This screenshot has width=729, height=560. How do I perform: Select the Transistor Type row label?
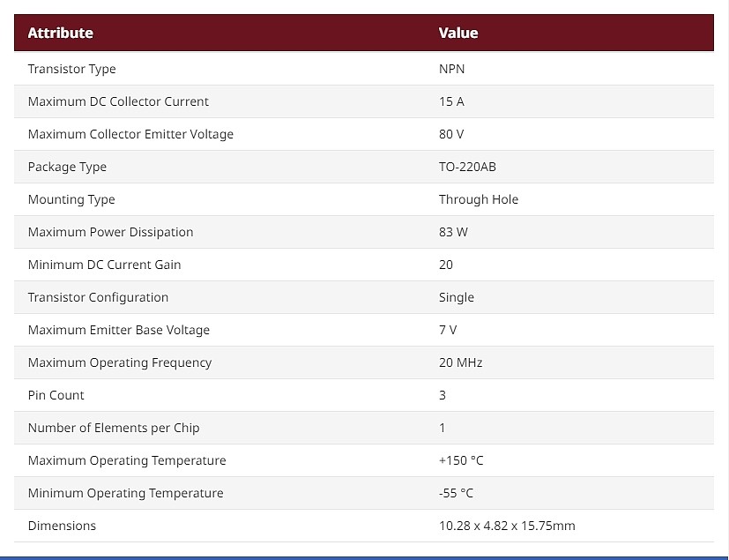[71, 70]
